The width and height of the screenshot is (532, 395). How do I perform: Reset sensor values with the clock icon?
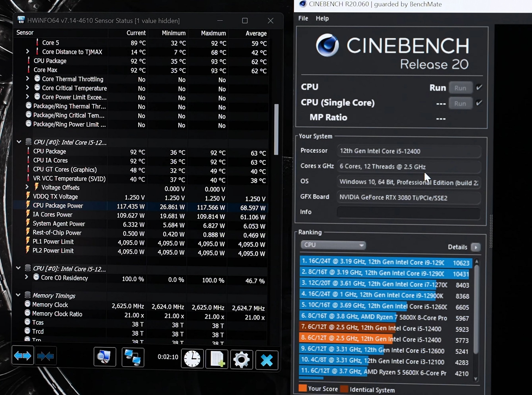tap(192, 359)
